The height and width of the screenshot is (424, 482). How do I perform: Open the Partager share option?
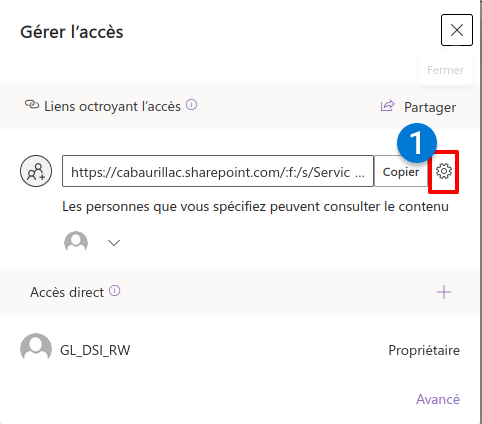coord(430,107)
